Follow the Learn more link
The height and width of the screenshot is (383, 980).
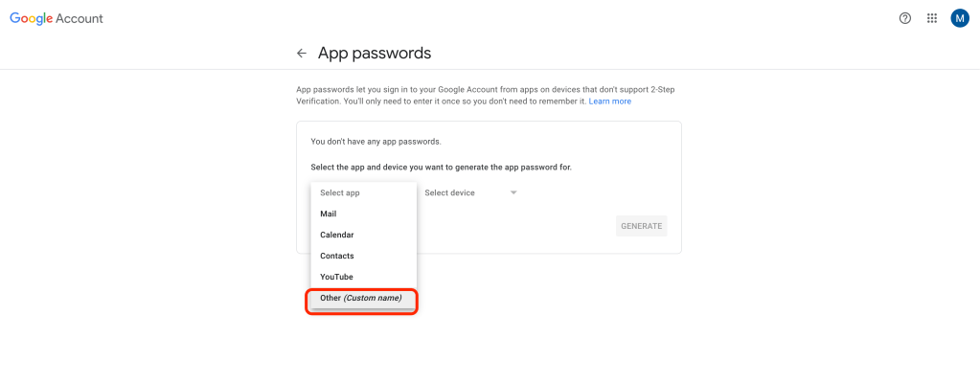tap(610, 101)
